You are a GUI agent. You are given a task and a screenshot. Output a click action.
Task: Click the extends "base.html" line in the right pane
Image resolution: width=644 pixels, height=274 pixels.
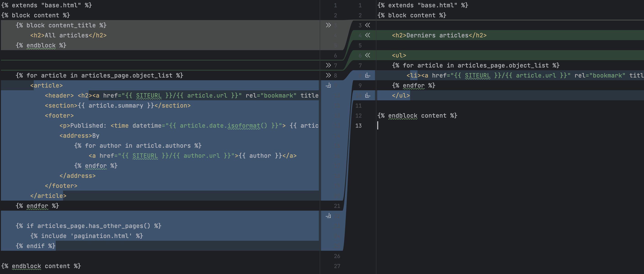[423, 5]
